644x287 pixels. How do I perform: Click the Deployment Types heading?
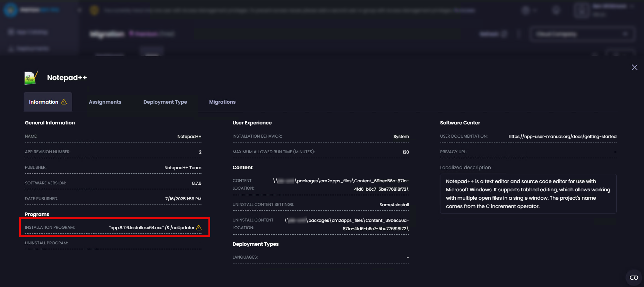[256, 244]
